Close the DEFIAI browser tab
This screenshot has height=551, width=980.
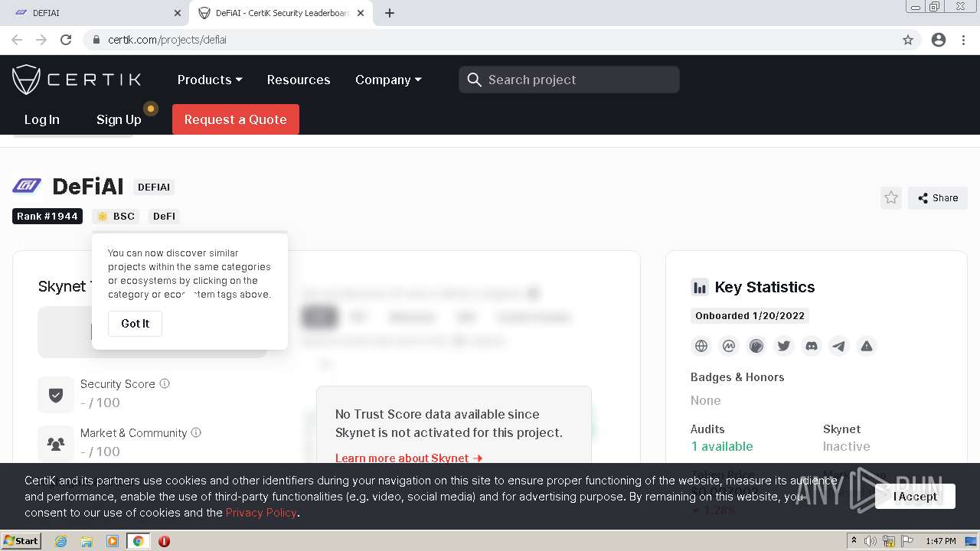(178, 13)
